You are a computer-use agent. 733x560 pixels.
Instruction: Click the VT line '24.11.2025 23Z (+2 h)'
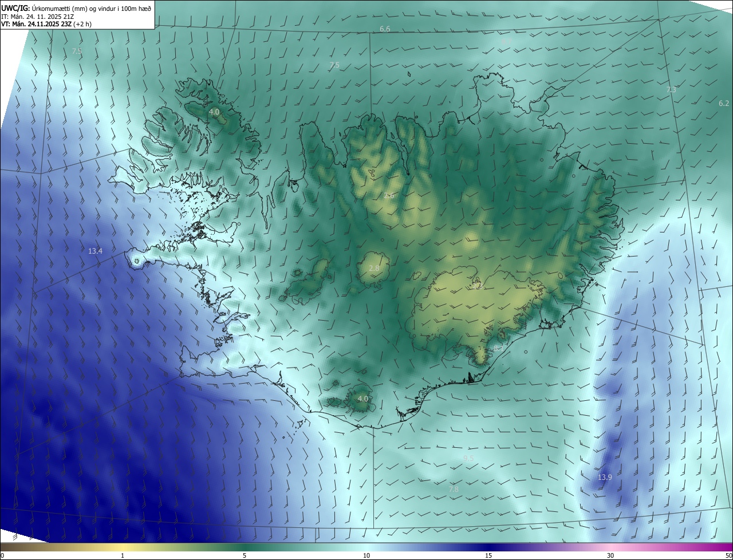coord(58,24)
